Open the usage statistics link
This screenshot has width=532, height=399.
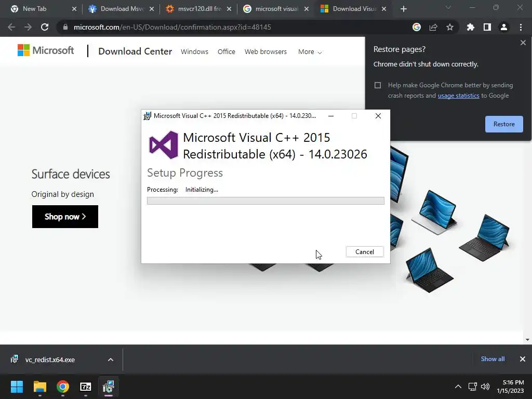(458, 96)
